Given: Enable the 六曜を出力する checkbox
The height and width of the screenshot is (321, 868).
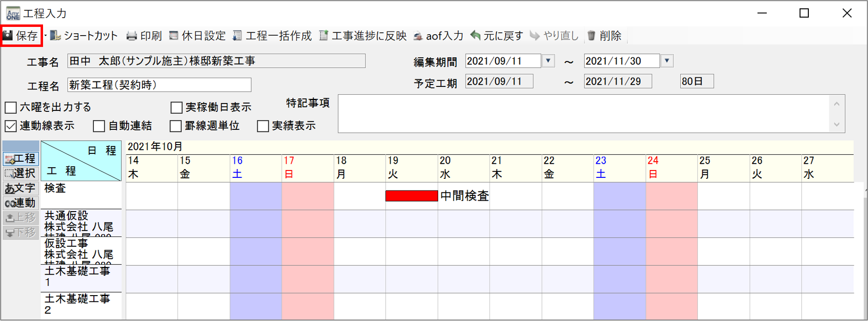Looking at the screenshot, I should [11, 107].
